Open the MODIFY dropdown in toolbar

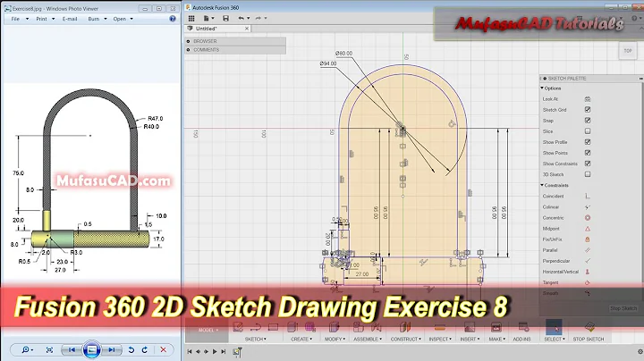coord(335,340)
